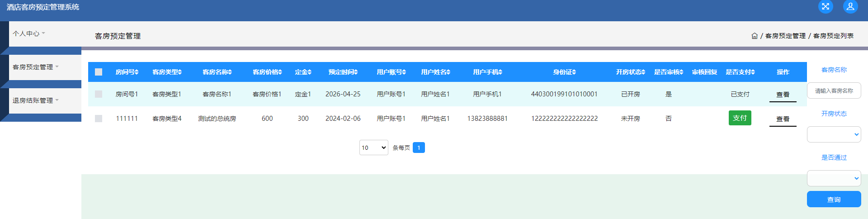This screenshot has height=219, width=868.
Task: Open the user profile icon in header
Action: tap(850, 6)
